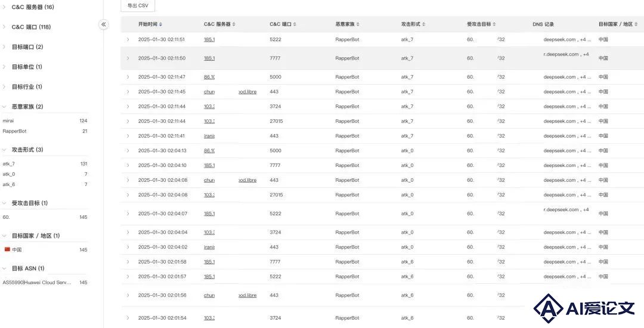644x328 pixels.
Task: Collapse the 受攻击目标 (1) filter group
Action: coord(4,203)
